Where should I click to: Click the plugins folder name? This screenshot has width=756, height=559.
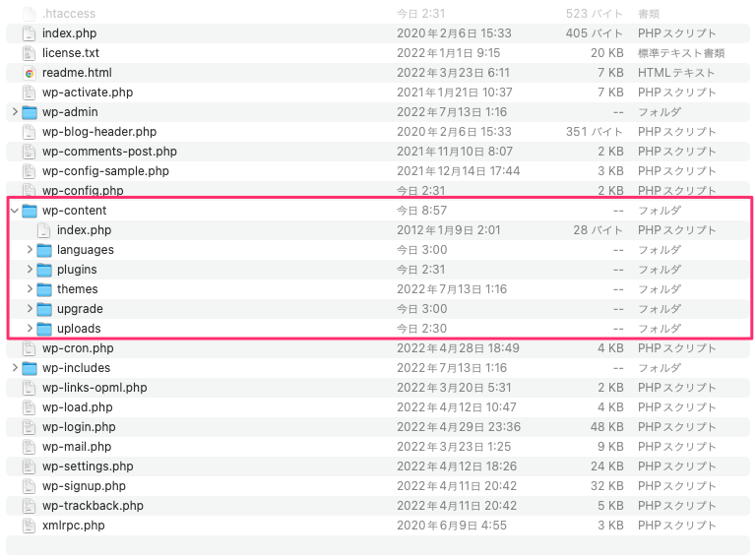point(77,270)
